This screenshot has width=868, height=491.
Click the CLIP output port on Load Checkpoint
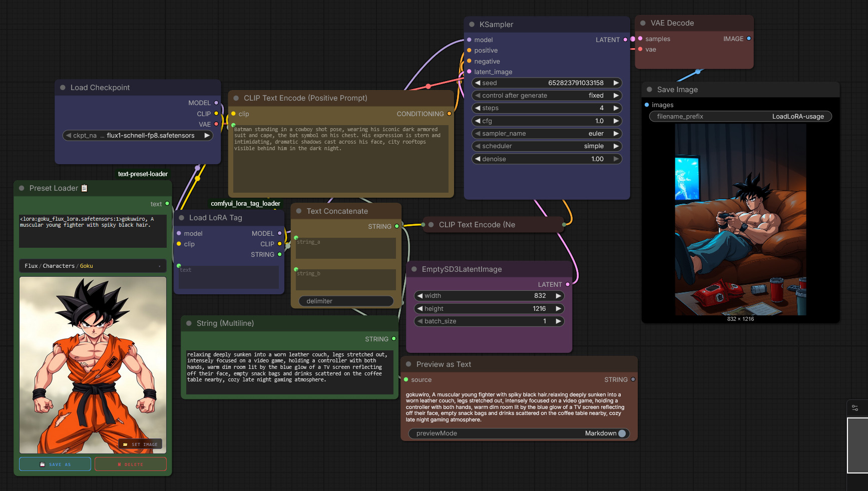click(216, 114)
